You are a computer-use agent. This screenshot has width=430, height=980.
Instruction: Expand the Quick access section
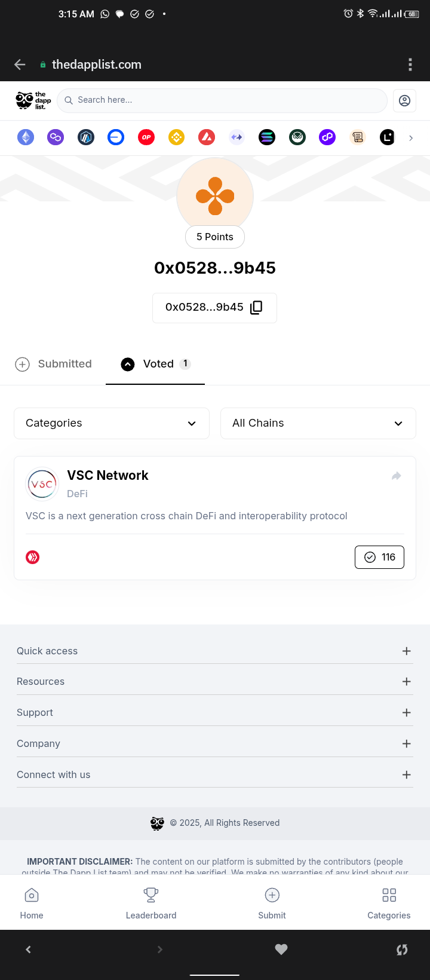pos(215,651)
